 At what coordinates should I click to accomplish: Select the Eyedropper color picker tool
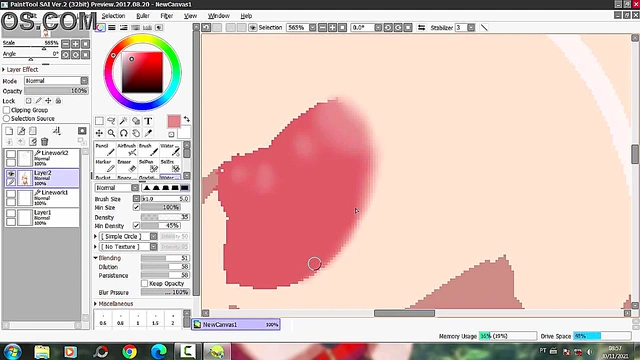(148, 133)
